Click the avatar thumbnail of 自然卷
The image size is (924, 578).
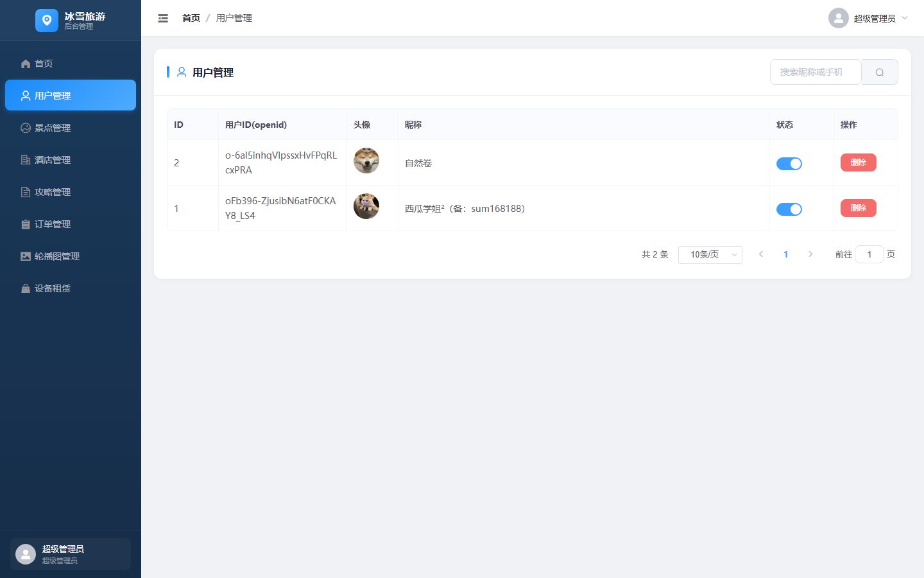pos(366,161)
